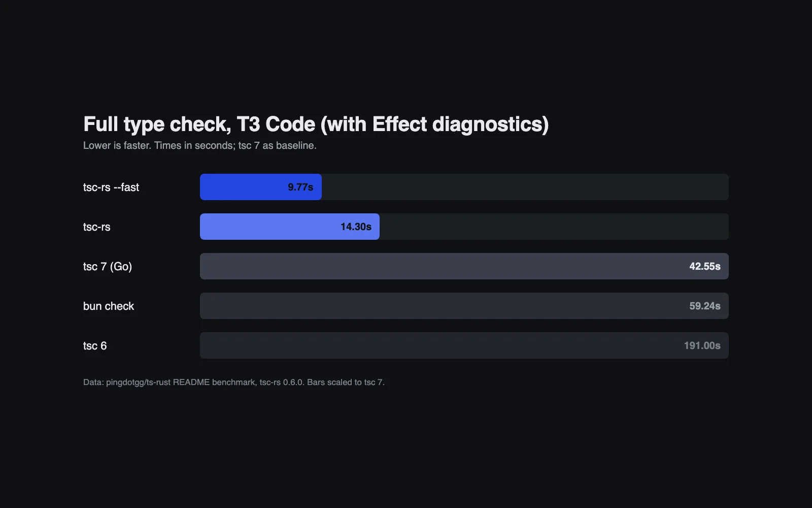
Task: Click the chart title Full type check
Action: coord(316,124)
